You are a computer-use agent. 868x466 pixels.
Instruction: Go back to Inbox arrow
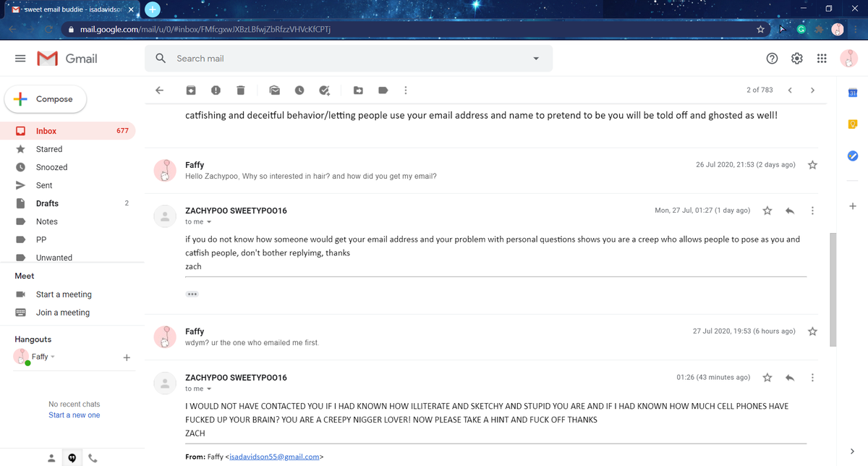(160, 90)
